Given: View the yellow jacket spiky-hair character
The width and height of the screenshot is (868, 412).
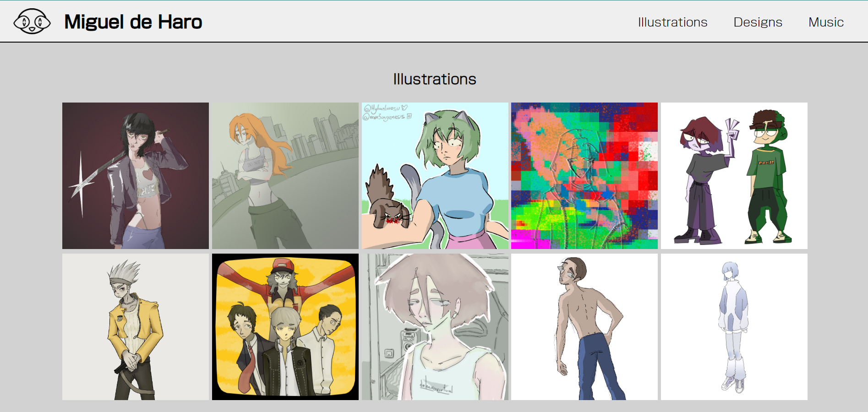Looking at the screenshot, I should point(136,327).
